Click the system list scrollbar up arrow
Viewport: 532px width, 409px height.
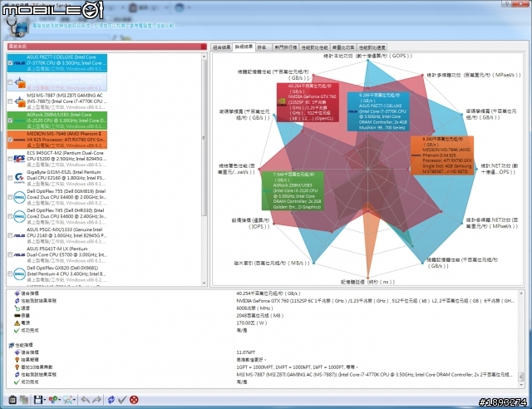204,57
